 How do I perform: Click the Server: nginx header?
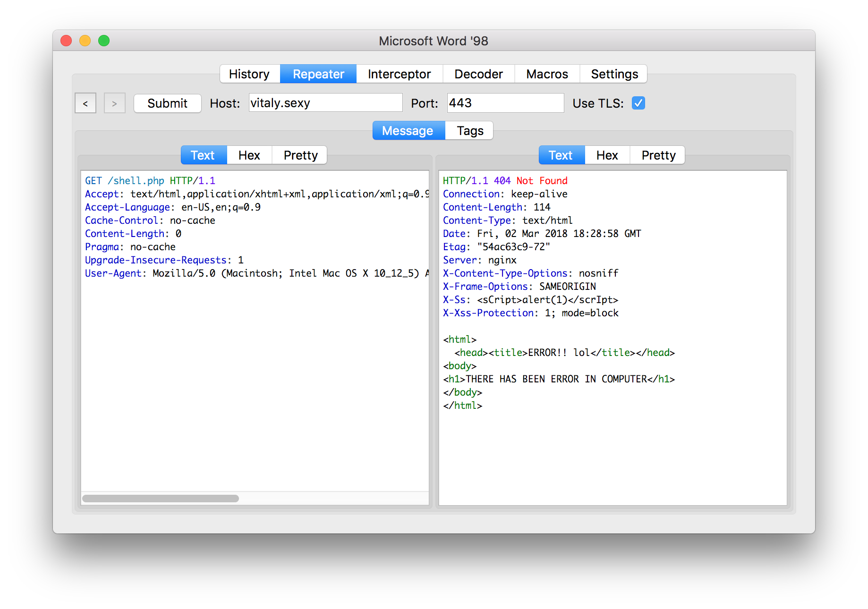pyautogui.click(x=480, y=260)
